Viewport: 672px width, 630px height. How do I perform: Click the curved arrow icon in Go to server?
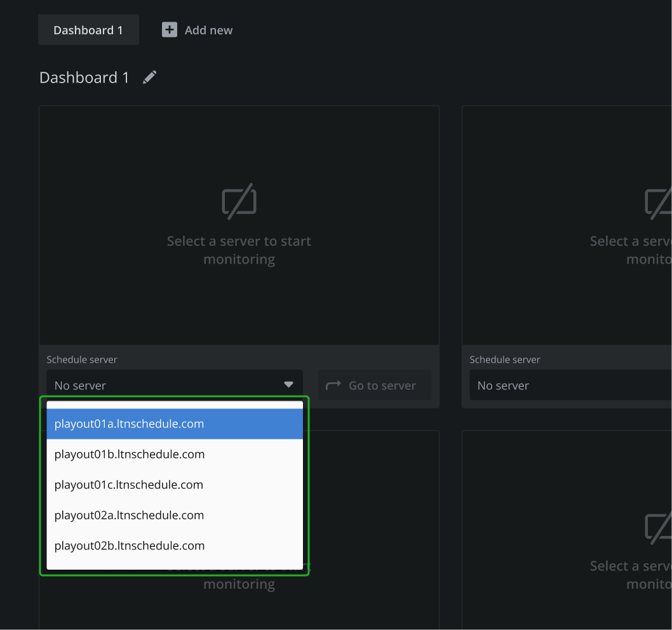pos(333,385)
